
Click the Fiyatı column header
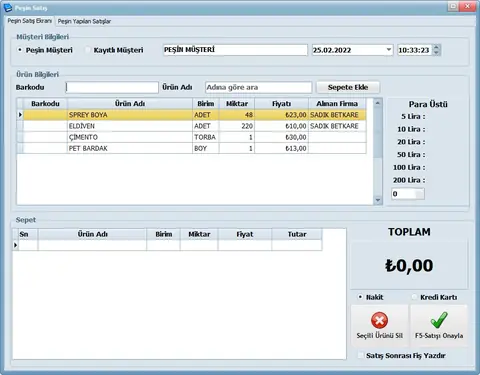point(282,104)
